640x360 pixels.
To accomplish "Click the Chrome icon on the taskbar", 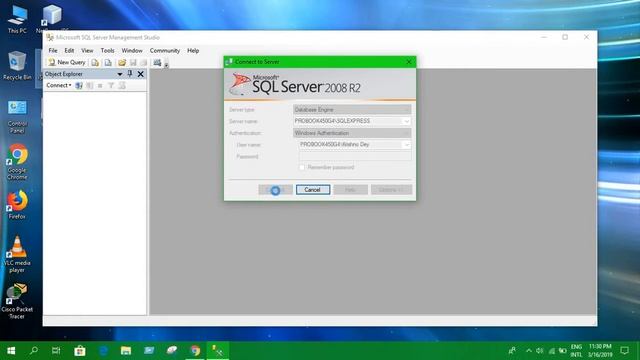I will pos(195,351).
